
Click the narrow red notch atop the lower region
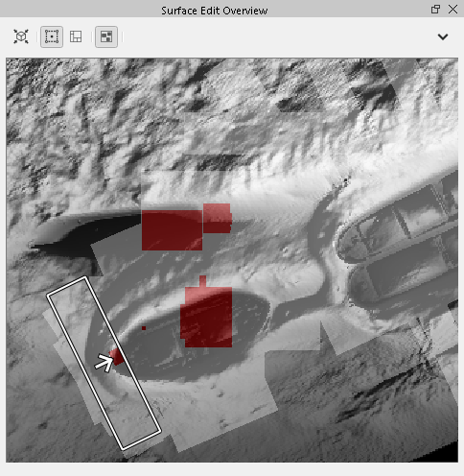(202, 281)
